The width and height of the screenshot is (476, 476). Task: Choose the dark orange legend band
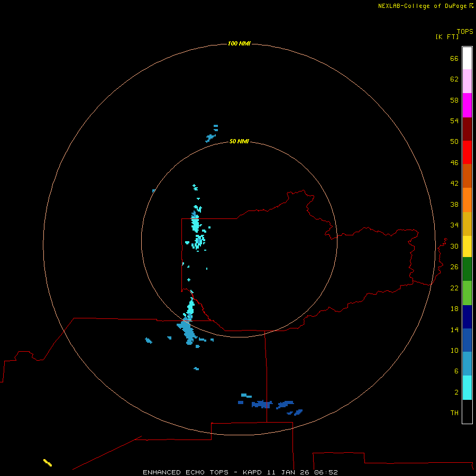[x=467, y=176]
